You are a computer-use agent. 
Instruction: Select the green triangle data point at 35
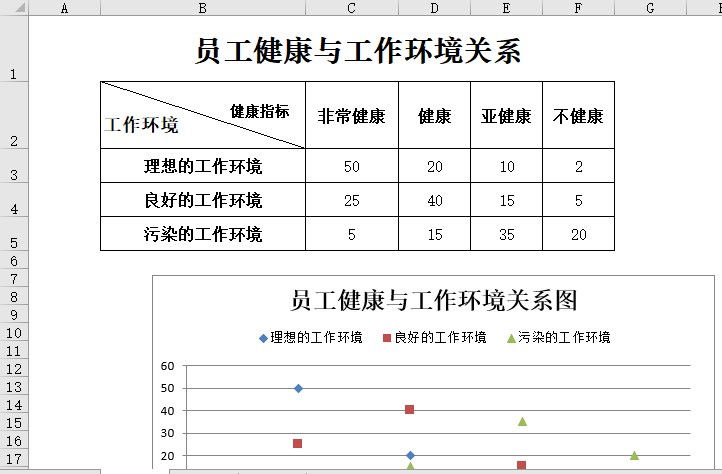coord(522,421)
